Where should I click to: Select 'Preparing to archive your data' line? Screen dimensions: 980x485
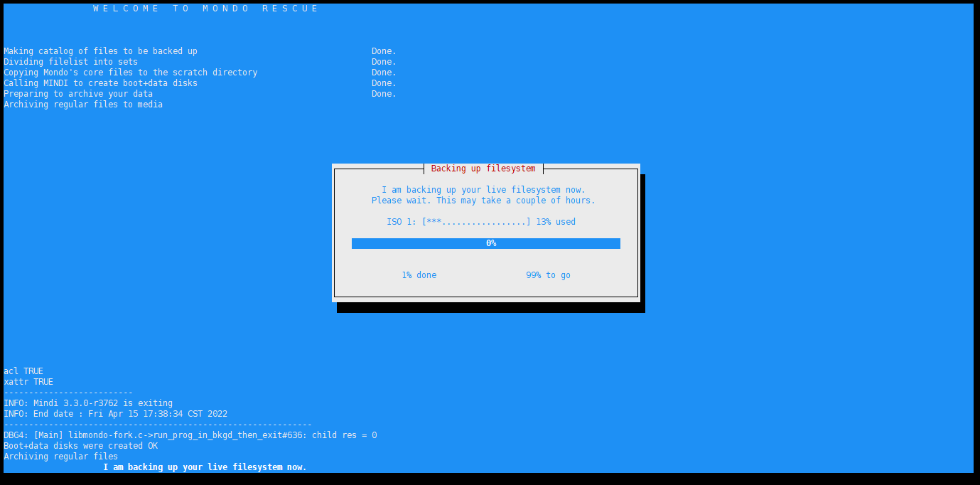(x=78, y=94)
